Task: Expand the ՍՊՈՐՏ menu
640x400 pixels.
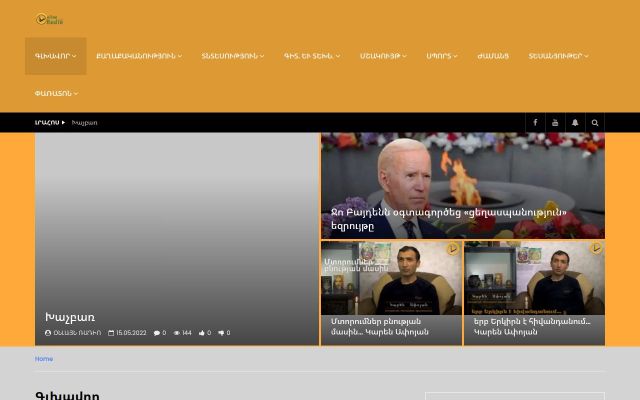Action: click(x=442, y=56)
